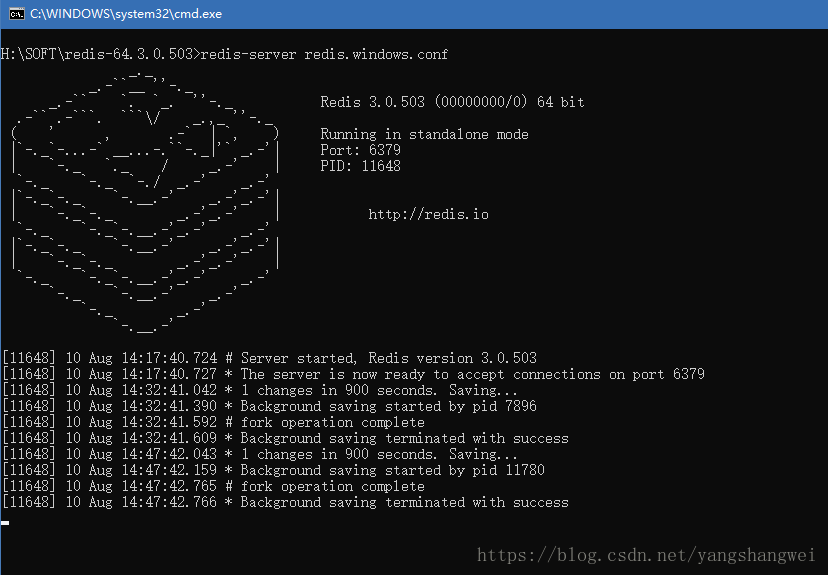This screenshot has width=828, height=575.
Task: Click the http://redis.io URL
Action: point(428,214)
